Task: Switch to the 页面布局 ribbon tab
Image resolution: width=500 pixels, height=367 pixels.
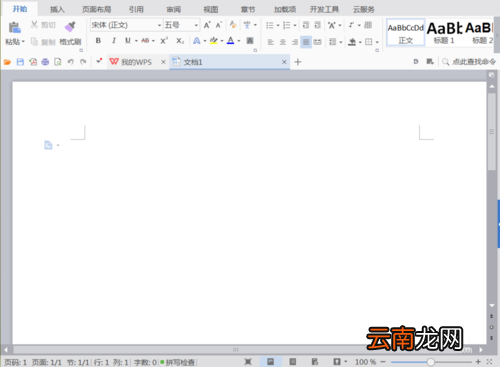Action: 97,9
